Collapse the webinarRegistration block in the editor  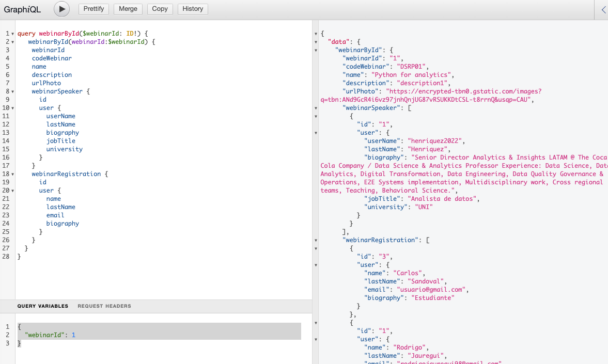tap(12, 173)
